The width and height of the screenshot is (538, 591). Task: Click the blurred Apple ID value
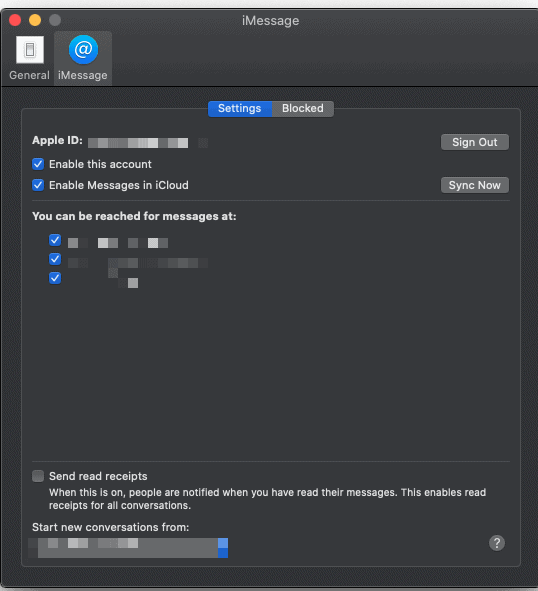148,143
